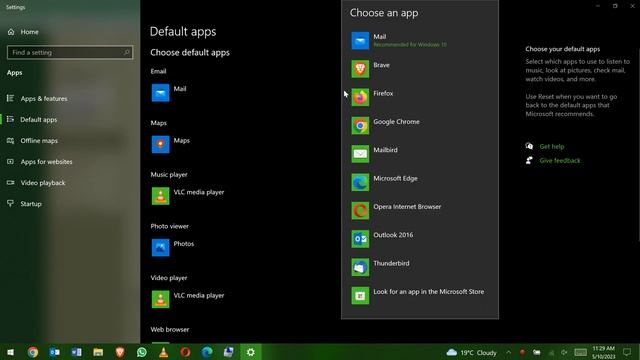Open the Apps & features page label

(x=44, y=98)
